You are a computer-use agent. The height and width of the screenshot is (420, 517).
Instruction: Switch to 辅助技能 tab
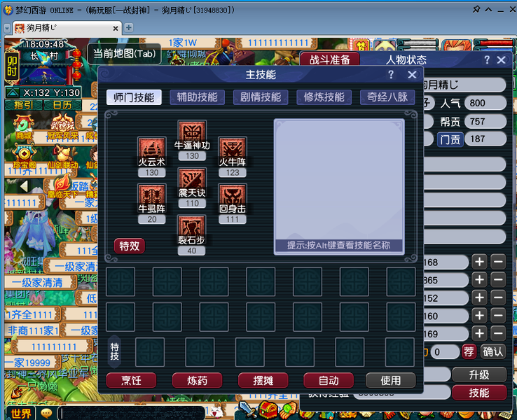coord(197,97)
